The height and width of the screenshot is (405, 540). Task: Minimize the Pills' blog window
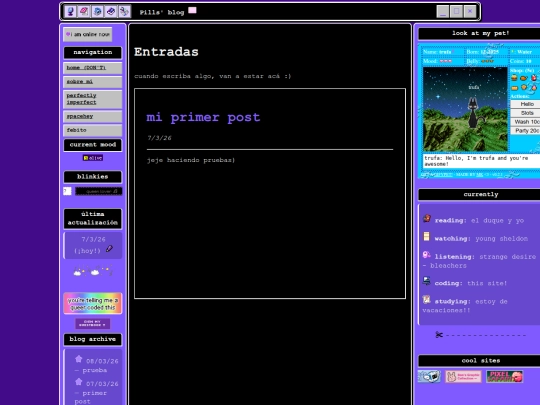point(443,12)
